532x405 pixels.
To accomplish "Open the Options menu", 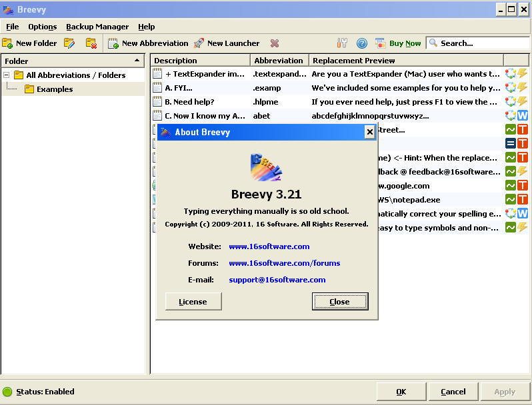I will pos(42,27).
